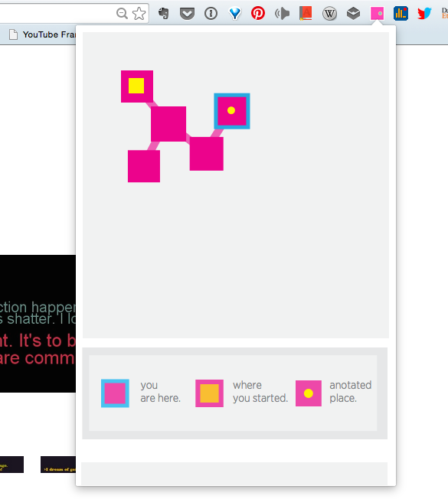
Task: Open the Pinterest extension icon
Action: (258, 14)
